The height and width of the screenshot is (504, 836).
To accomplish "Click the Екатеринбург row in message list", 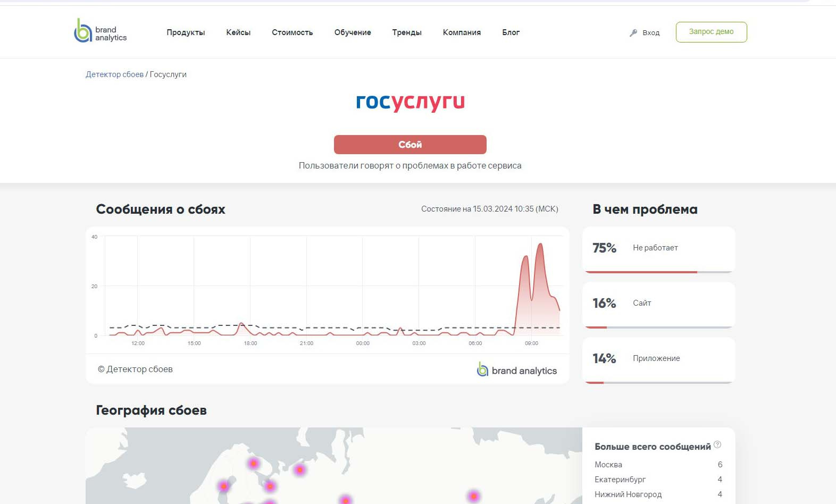I will click(x=658, y=480).
